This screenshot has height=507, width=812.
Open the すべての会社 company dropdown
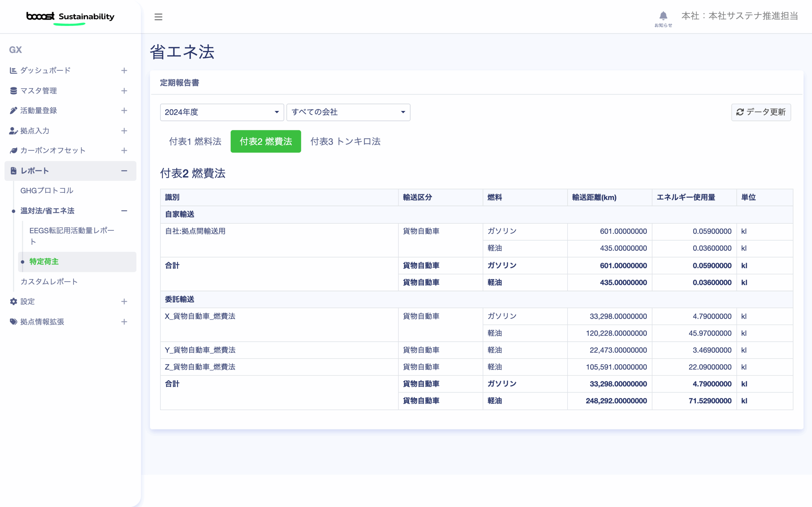click(348, 112)
